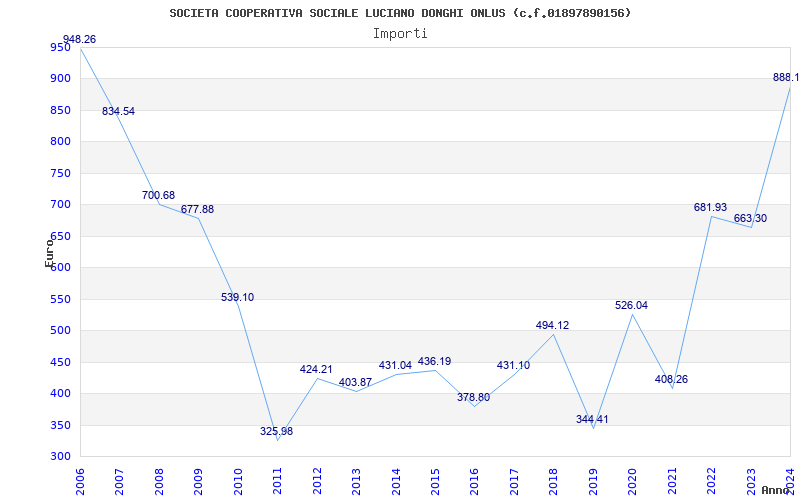Select the 677.88 data label

coord(197,209)
